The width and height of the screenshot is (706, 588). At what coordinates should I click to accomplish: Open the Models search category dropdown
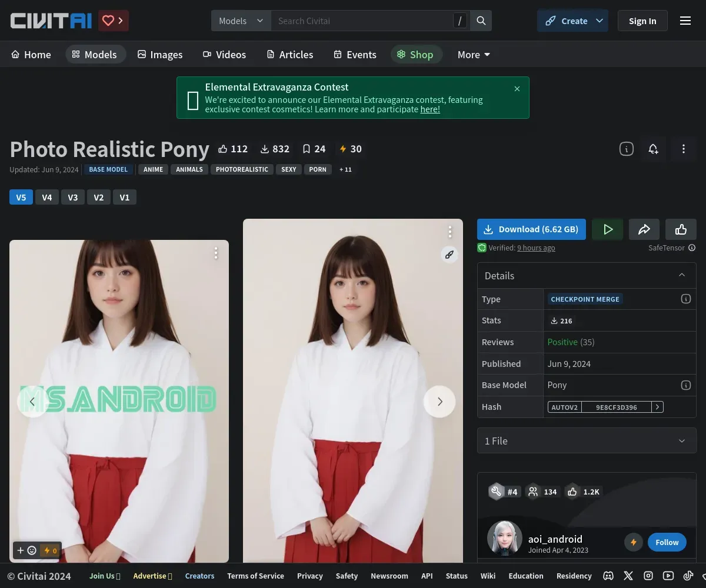pyautogui.click(x=241, y=21)
